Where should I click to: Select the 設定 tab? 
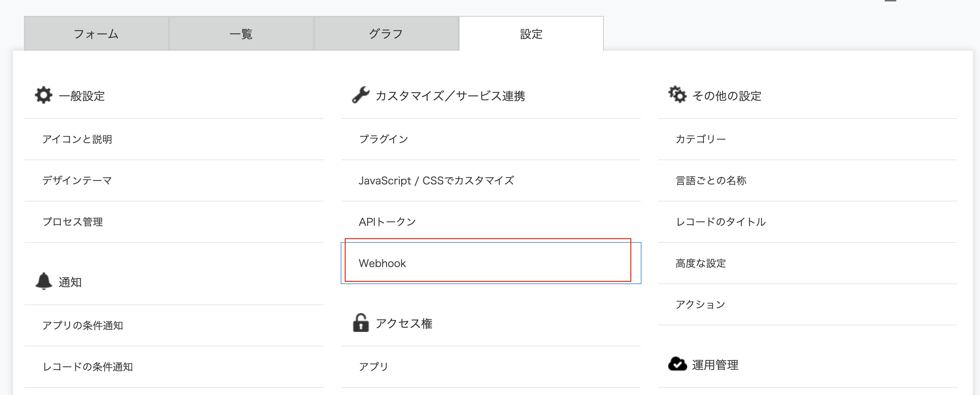click(531, 33)
